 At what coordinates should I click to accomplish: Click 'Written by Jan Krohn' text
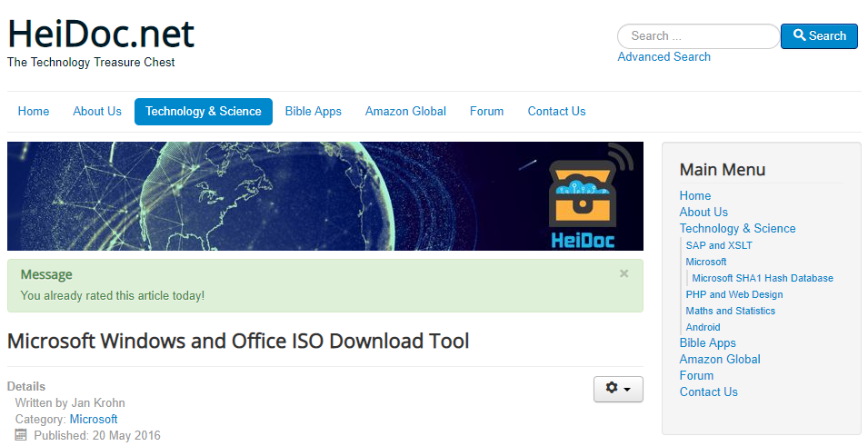(70, 402)
